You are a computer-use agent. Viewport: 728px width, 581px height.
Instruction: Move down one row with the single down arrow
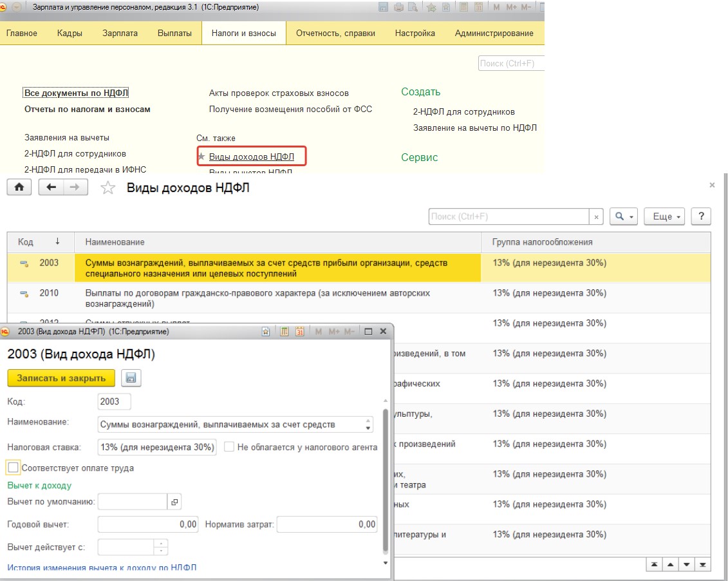(x=686, y=565)
